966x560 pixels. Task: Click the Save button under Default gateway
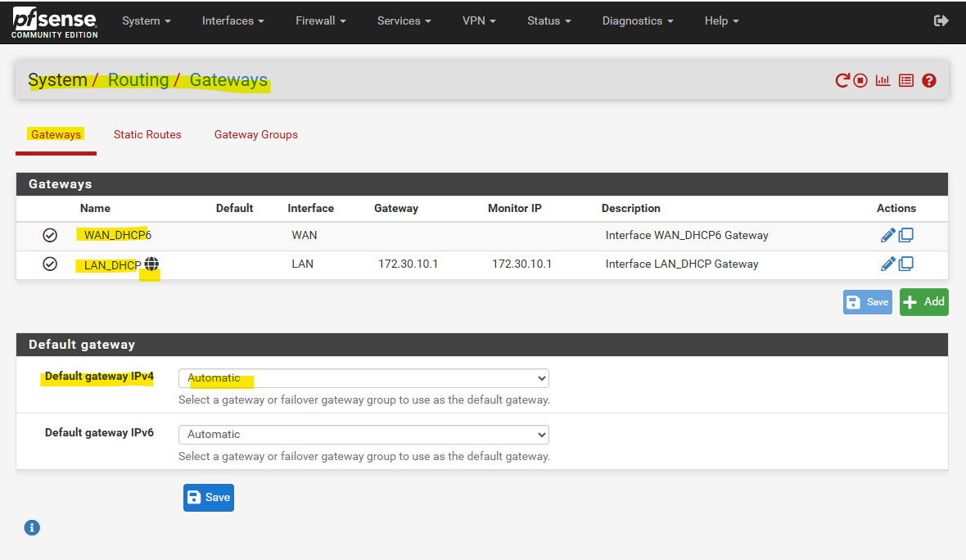click(x=208, y=497)
